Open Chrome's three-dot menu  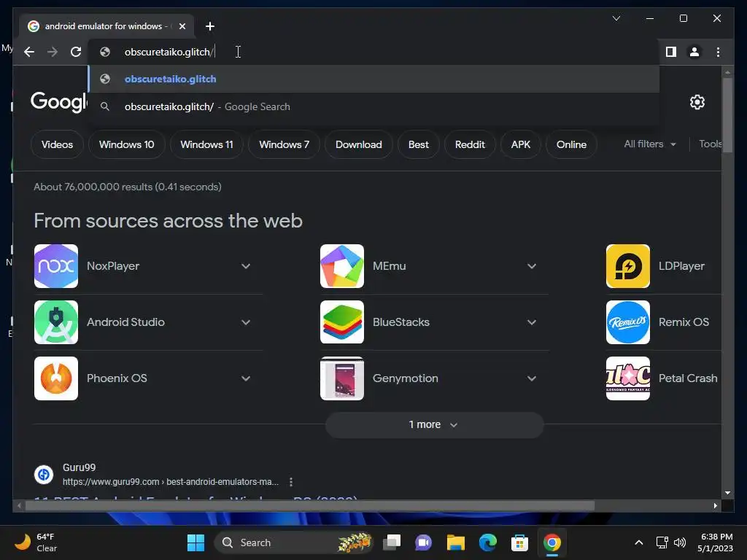[718, 52]
